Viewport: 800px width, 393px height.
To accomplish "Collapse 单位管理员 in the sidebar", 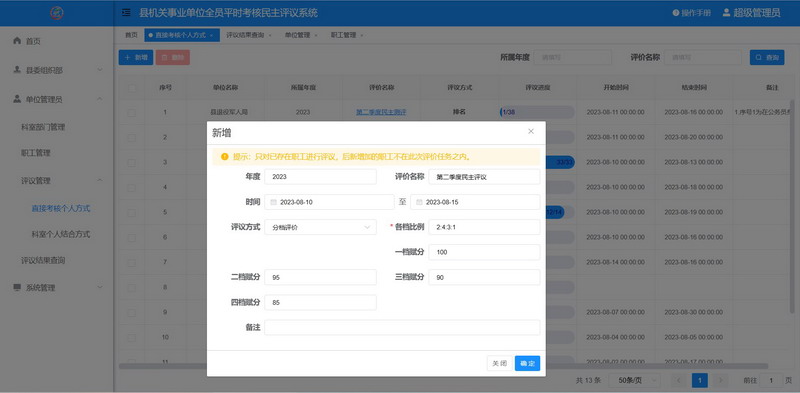I will (x=57, y=99).
